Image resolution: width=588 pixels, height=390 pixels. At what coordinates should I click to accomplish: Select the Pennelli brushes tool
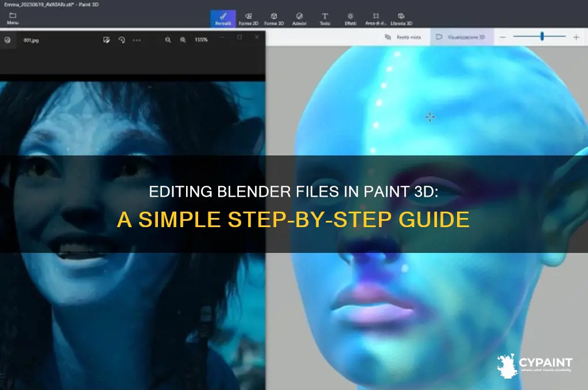point(223,19)
